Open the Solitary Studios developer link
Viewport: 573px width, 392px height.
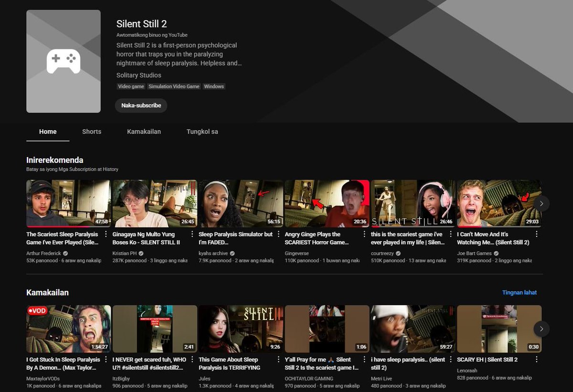pyautogui.click(x=139, y=75)
